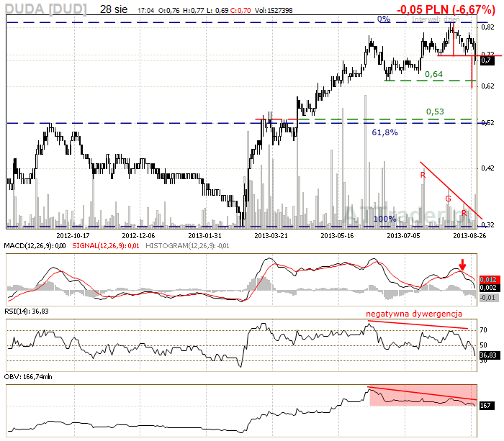Click the price axis value '0,32'

tap(487, 225)
